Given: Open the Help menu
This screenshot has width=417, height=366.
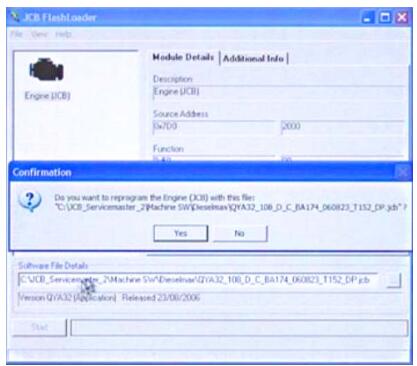Looking at the screenshot, I should point(63,34).
